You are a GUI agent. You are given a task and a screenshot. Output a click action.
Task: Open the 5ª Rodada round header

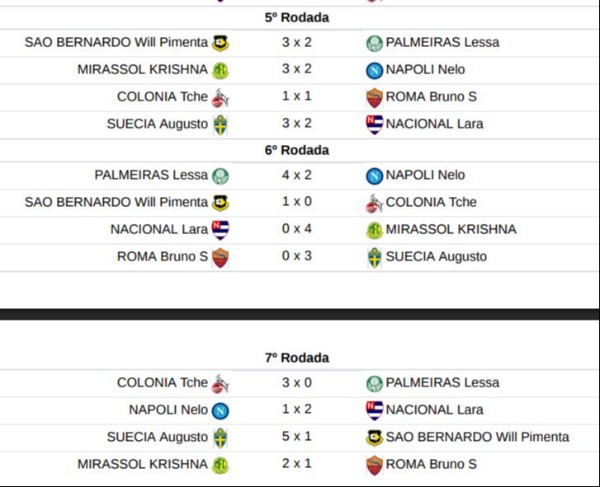pyautogui.click(x=297, y=18)
